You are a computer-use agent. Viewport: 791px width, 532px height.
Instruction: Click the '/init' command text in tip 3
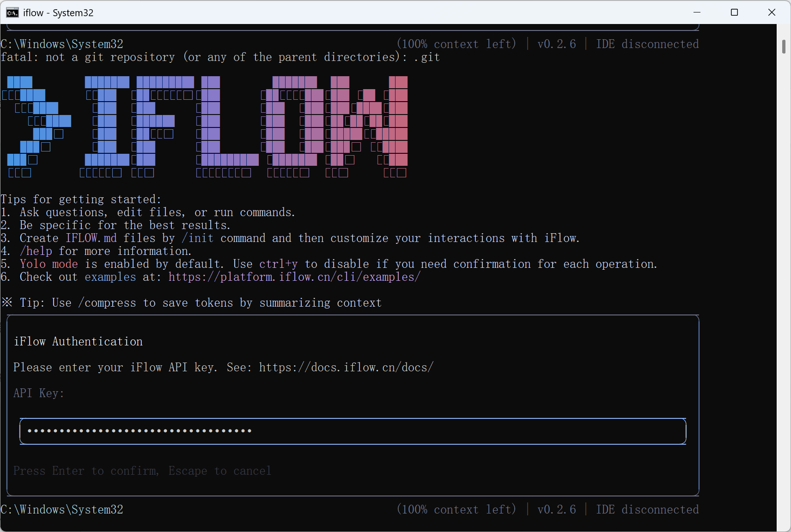(198, 238)
